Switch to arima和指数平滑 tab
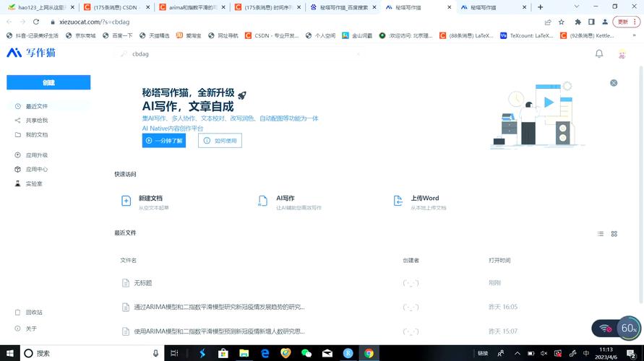Image resolution: width=644 pixels, height=361 pixels. tap(192, 7)
